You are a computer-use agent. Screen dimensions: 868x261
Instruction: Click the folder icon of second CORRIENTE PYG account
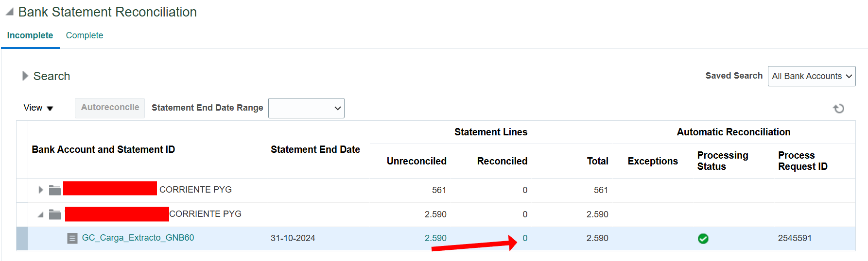(55, 214)
